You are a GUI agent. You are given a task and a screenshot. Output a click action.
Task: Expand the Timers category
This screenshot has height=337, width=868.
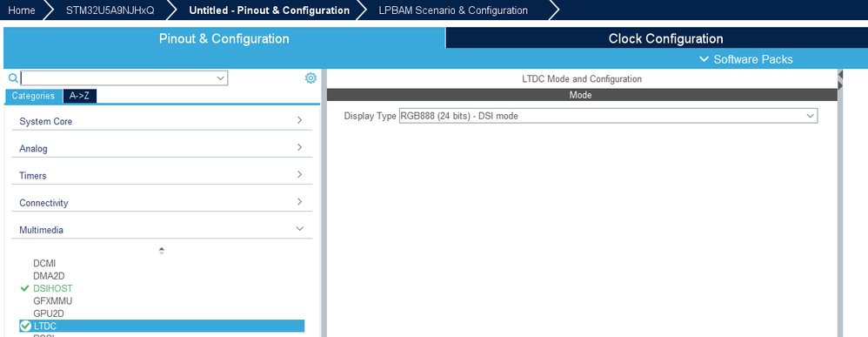pos(162,175)
